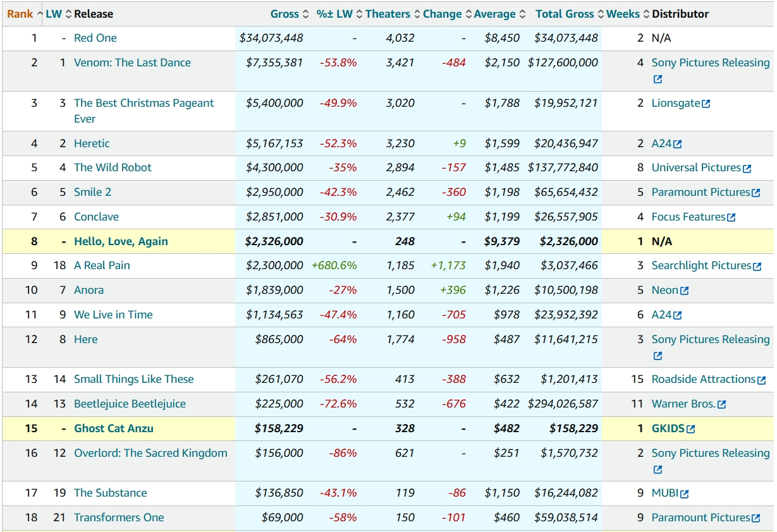This screenshot has height=532, width=777.
Task: Open the Conclave release link
Action: click(x=96, y=217)
